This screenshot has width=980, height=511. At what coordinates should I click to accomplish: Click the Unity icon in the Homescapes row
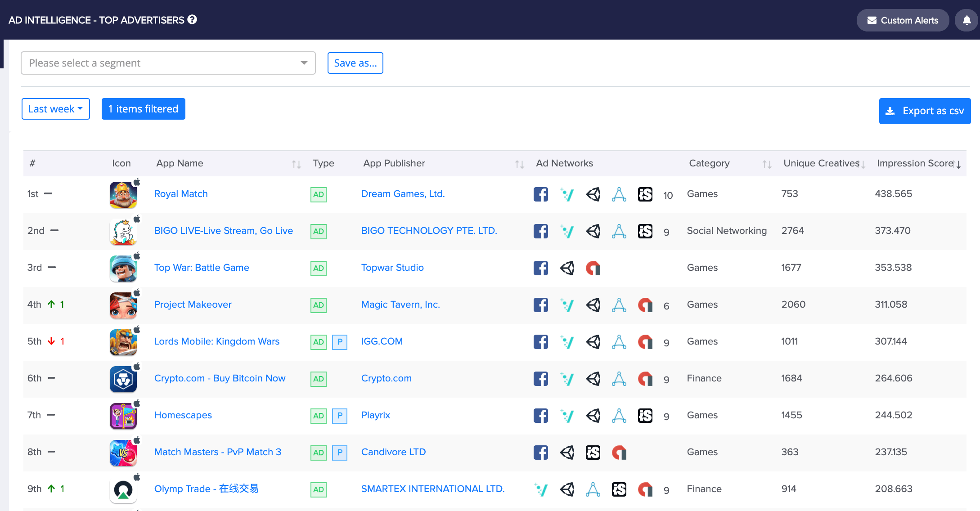[593, 416]
